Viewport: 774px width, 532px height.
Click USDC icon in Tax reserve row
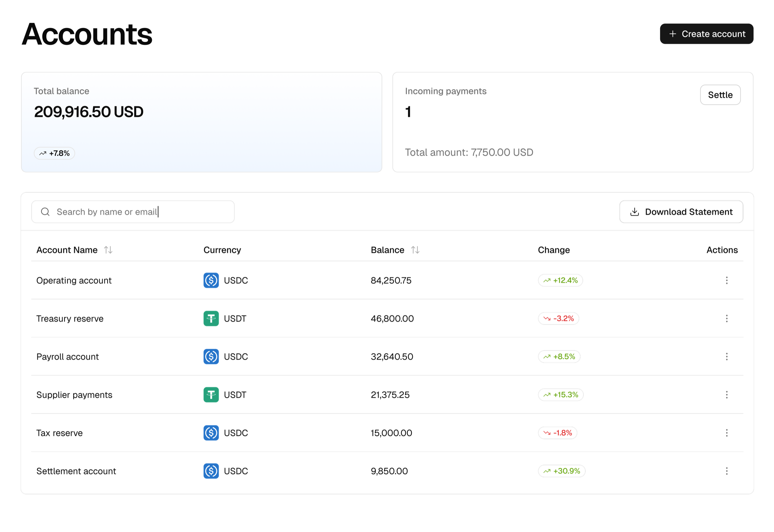click(x=211, y=433)
